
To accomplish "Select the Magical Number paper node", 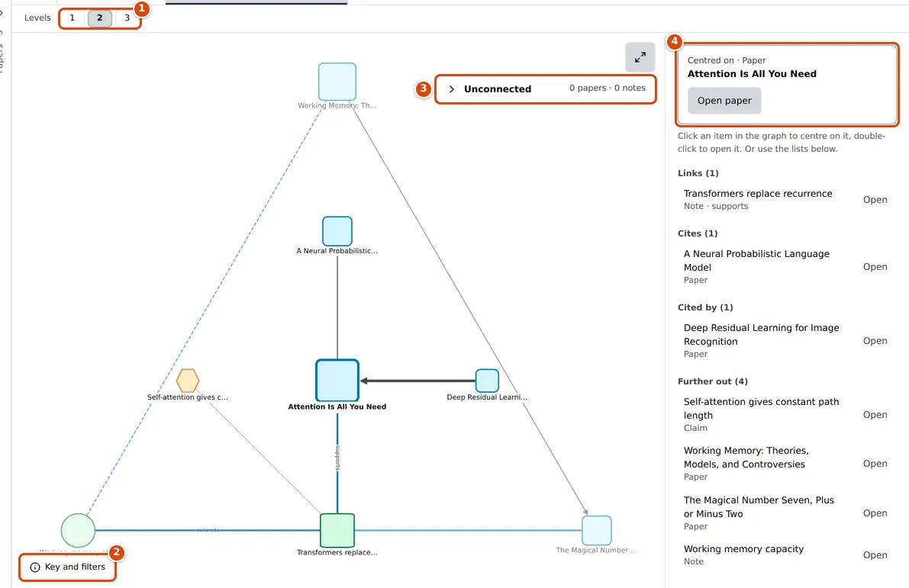I will coord(597,530).
